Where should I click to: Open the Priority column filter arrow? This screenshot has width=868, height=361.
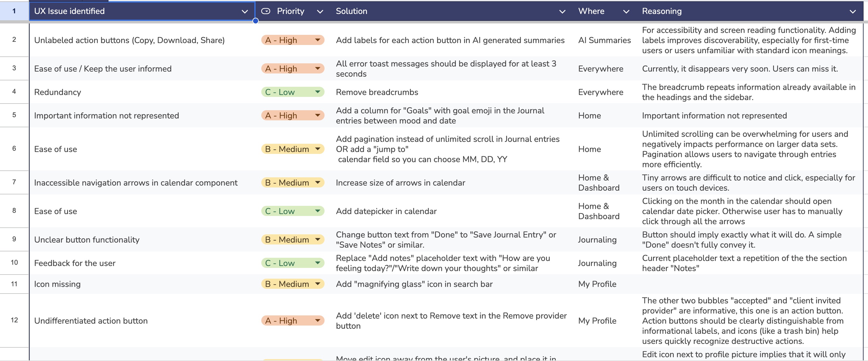(320, 11)
